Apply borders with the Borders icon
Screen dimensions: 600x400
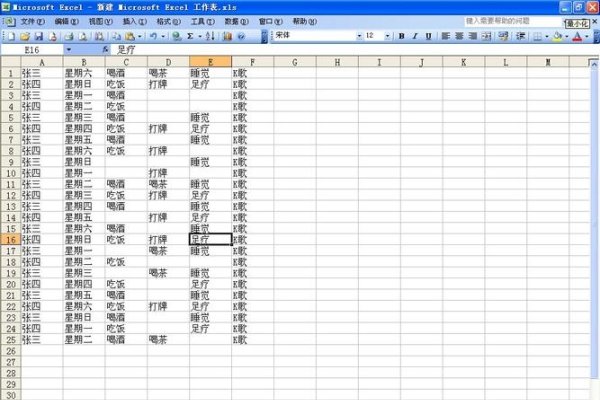click(x=537, y=36)
